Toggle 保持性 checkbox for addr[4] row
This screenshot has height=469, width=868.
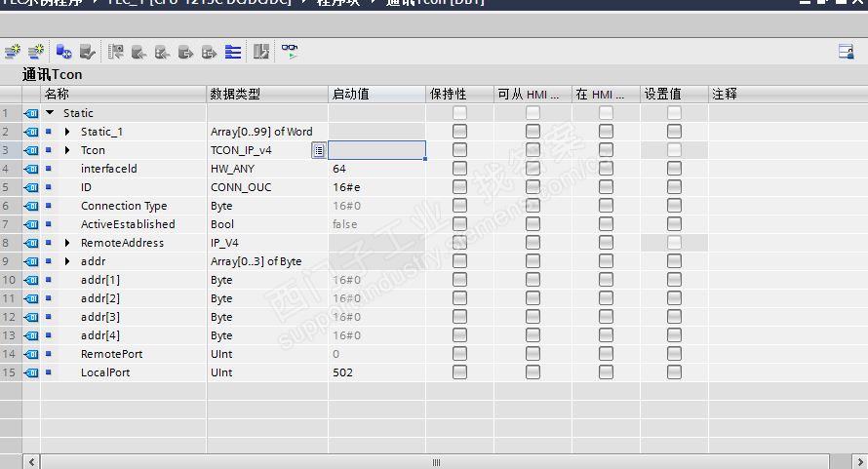(459, 335)
